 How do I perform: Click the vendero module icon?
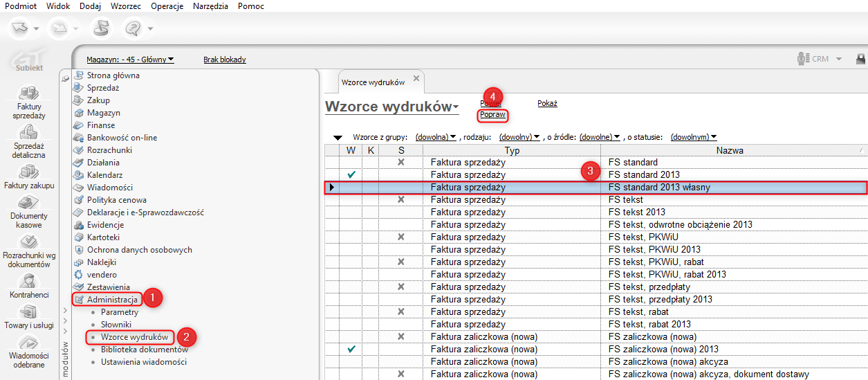tap(79, 275)
